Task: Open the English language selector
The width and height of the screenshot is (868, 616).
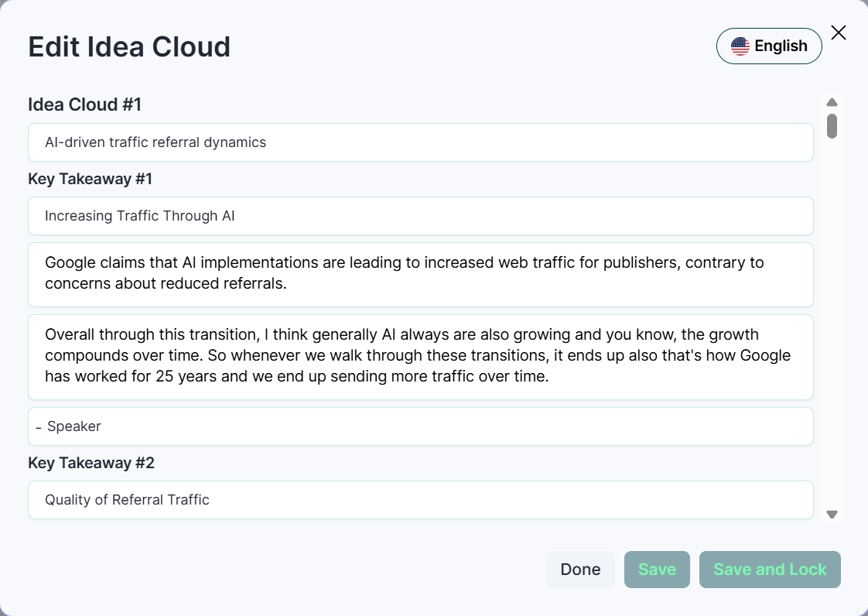Action: [769, 46]
